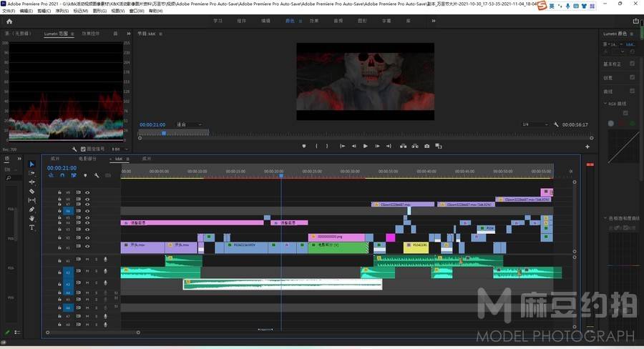Select the Razor tool
This screenshot has height=349, width=644.
pos(31,192)
